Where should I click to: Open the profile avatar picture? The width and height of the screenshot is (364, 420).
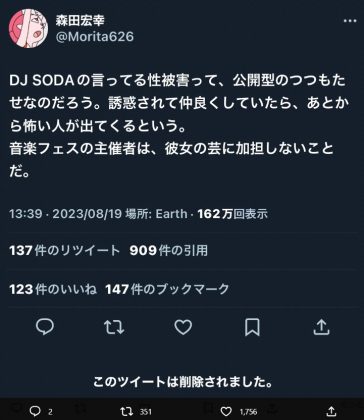(x=28, y=28)
